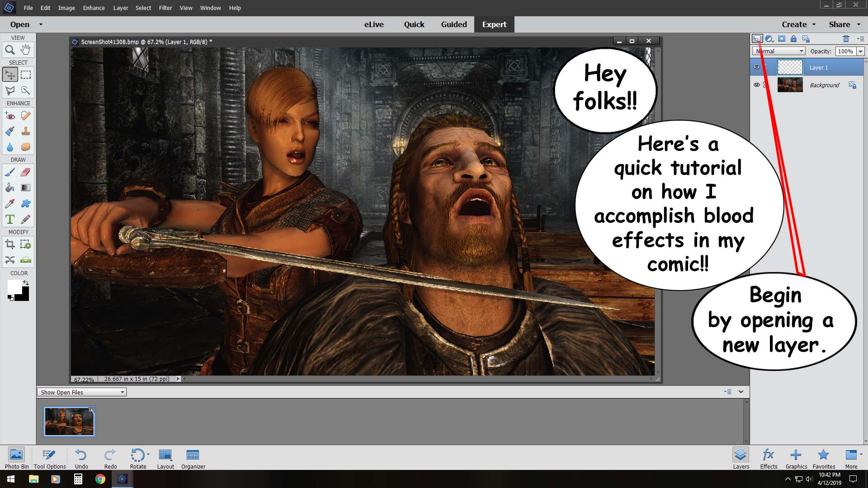This screenshot has width=868, height=488.
Task: Select the Lasso tool
Action: pos(10,90)
